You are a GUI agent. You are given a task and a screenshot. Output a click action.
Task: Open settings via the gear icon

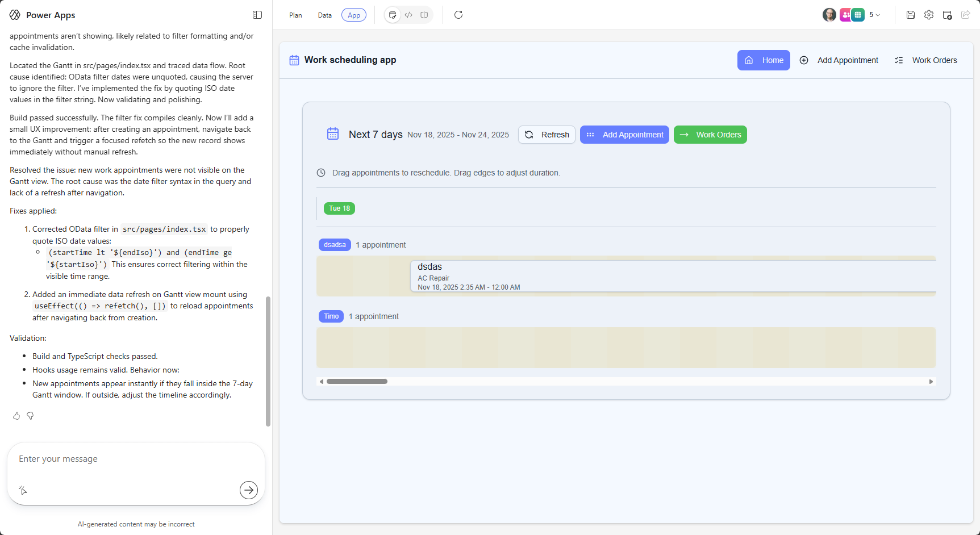click(x=929, y=15)
